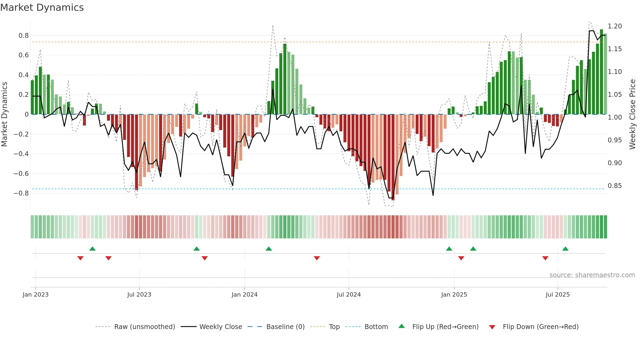Viewport: 644px width, 362px height.
Task: Select the red flip-down marker in autumn 2023
Action: (x=204, y=258)
